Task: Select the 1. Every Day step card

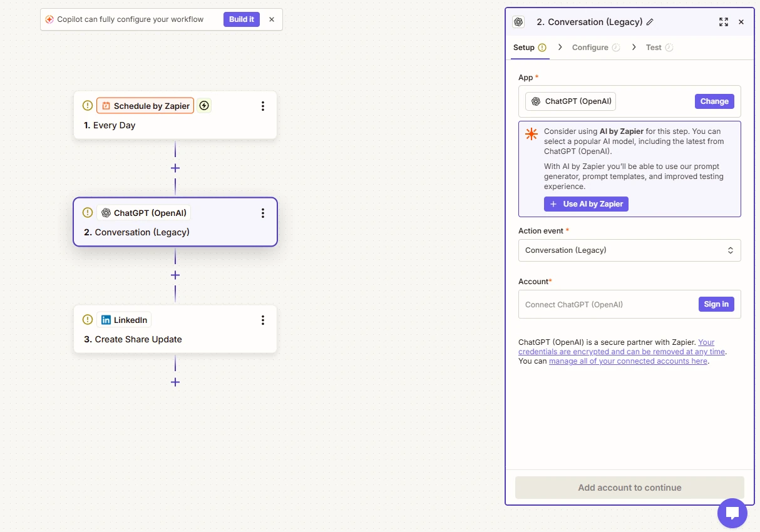Action: (x=175, y=115)
